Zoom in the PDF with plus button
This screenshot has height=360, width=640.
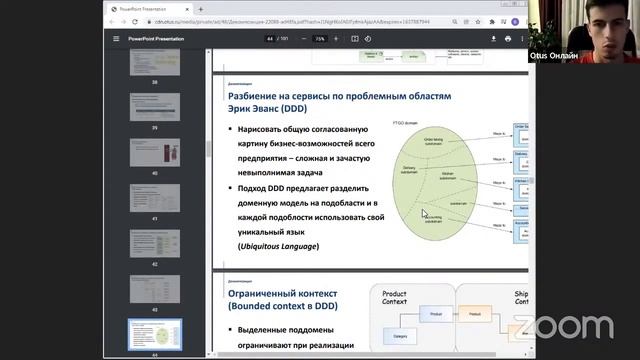coord(336,39)
